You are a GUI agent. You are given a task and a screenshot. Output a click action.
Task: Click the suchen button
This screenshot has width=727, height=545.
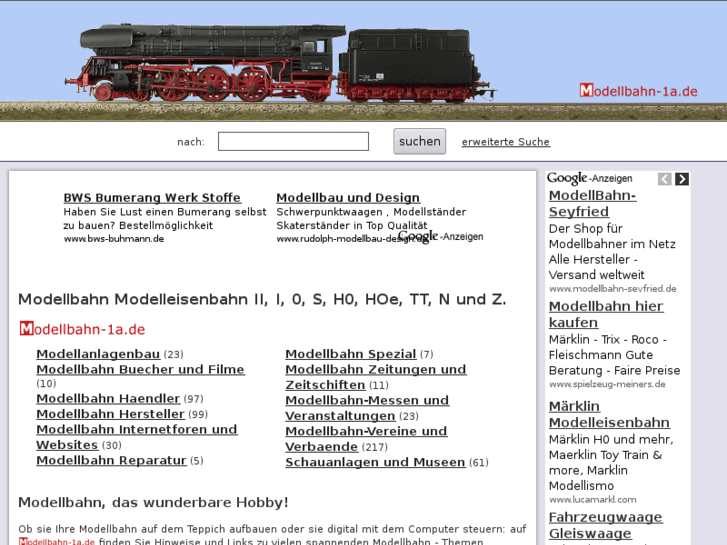coord(420,141)
